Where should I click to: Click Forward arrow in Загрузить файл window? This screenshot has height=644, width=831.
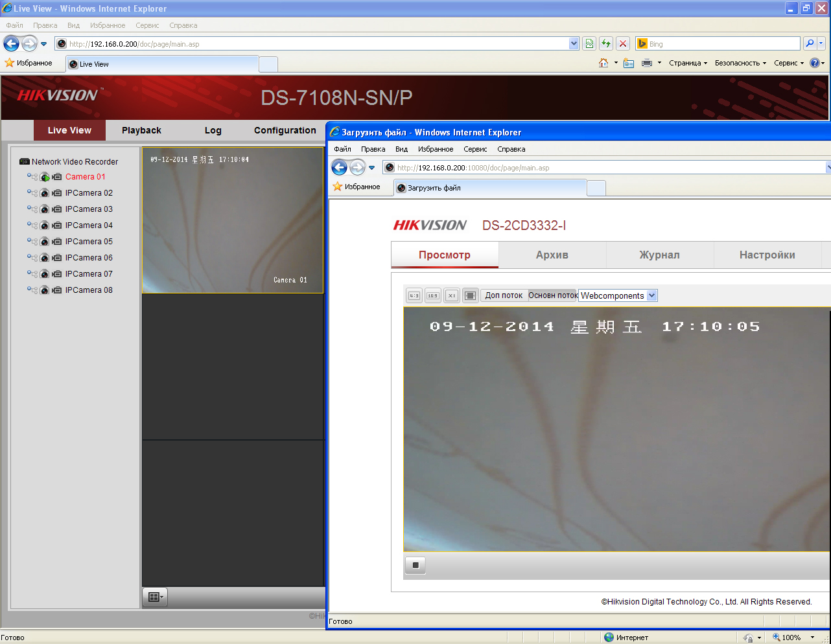[x=358, y=167]
